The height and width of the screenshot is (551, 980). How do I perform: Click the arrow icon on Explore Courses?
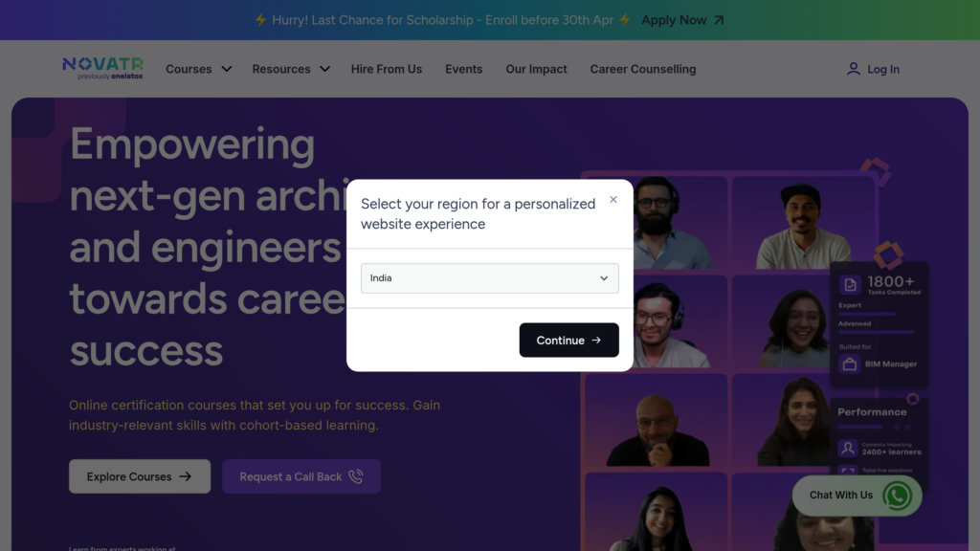tap(186, 476)
